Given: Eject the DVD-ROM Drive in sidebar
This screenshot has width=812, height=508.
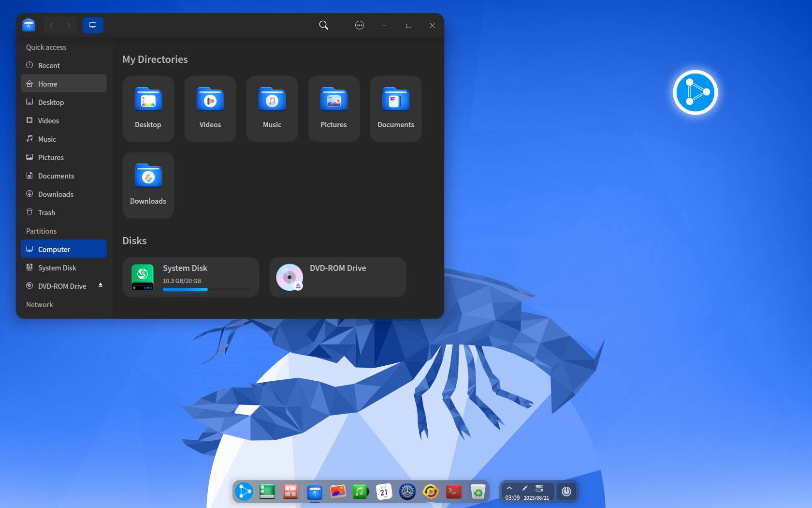Looking at the screenshot, I should (101, 285).
